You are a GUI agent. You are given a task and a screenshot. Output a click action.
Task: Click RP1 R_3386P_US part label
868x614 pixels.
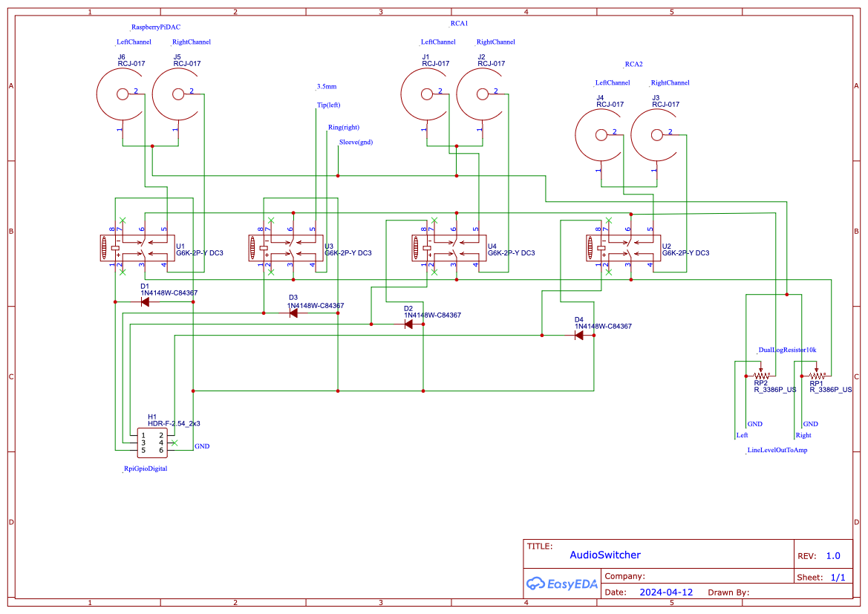point(831,390)
